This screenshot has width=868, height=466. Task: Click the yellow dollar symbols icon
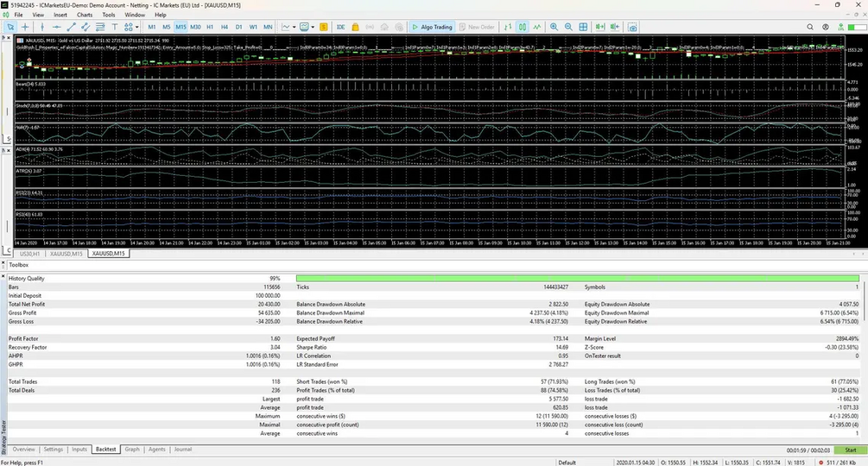coord(324,27)
